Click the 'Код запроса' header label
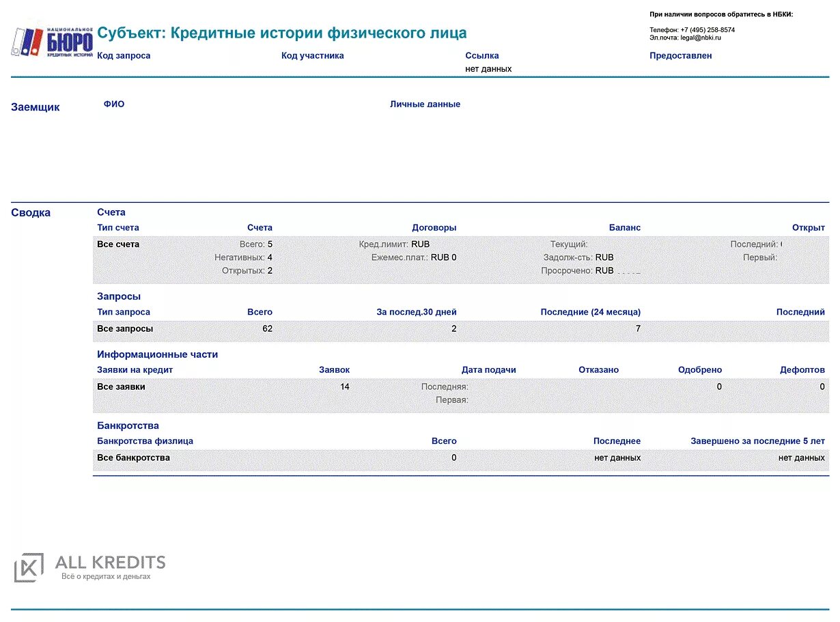840x622 pixels. pos(124,56)
